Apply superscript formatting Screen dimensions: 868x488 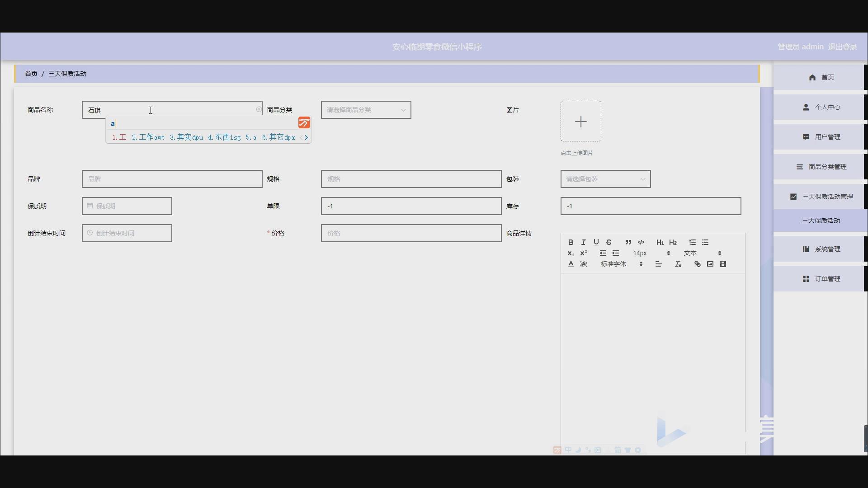coord(583,253)
